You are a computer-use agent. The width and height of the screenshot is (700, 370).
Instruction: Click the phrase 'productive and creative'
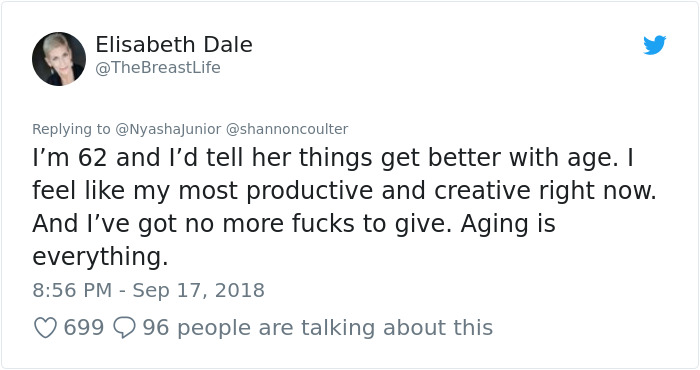click(388, 191)
